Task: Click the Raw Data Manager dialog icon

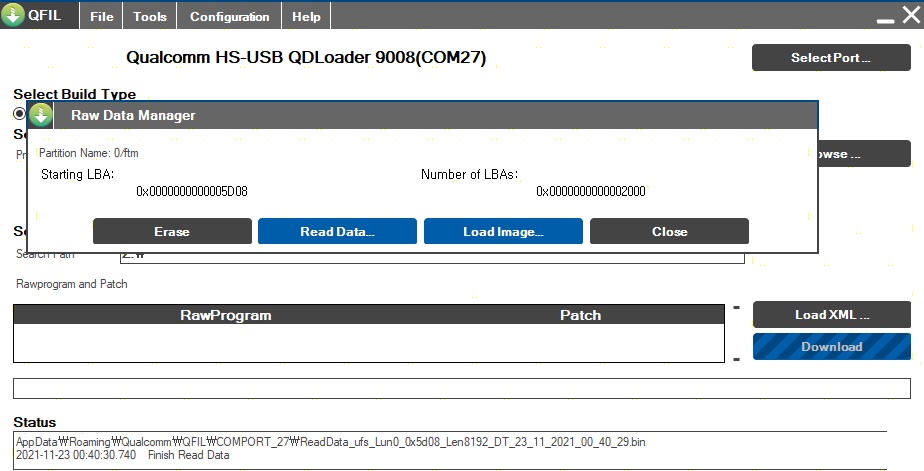Action: click(x=41, y=115)
